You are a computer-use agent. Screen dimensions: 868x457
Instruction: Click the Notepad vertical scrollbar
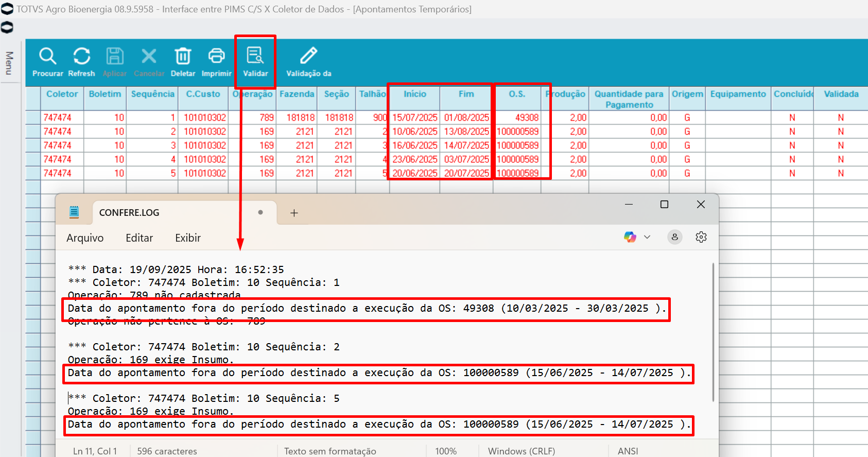[713, 332]
